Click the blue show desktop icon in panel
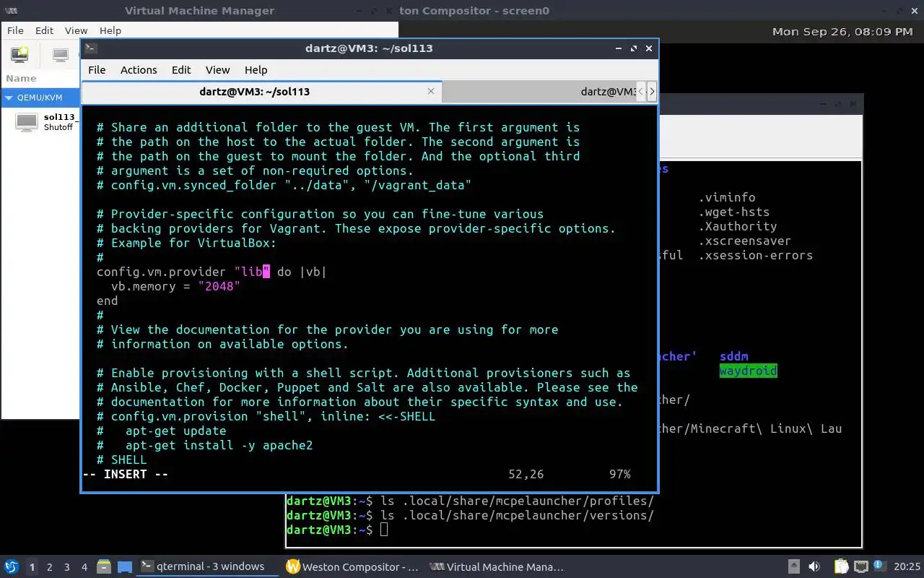 125,567
